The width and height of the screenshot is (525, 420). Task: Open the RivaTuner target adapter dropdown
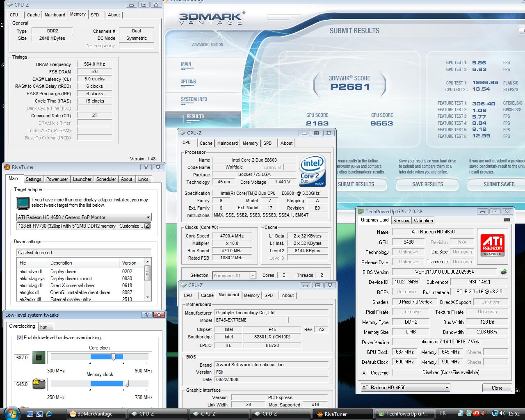[x=84, y=217]
